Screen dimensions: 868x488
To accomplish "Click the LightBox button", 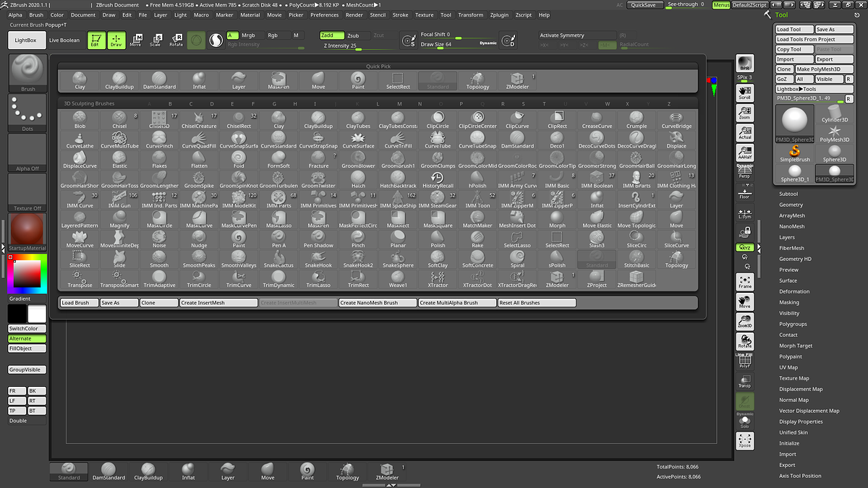I will point(26,40).
